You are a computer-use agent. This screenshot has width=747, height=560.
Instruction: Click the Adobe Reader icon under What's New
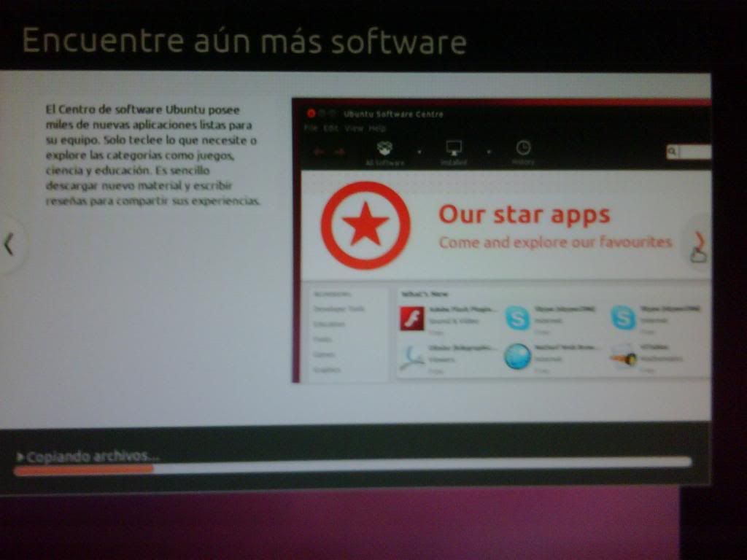click(x=412, y=357)
